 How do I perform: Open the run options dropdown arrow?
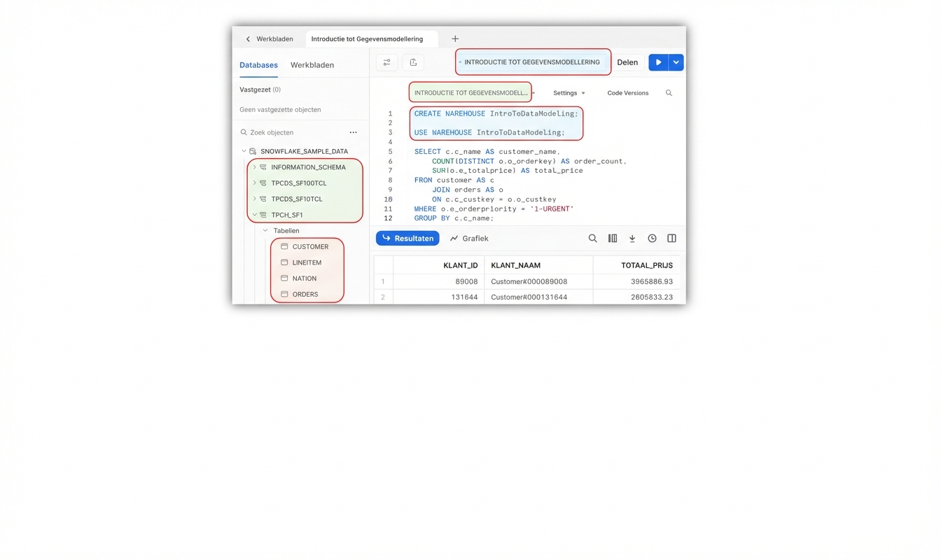(676, 62)
